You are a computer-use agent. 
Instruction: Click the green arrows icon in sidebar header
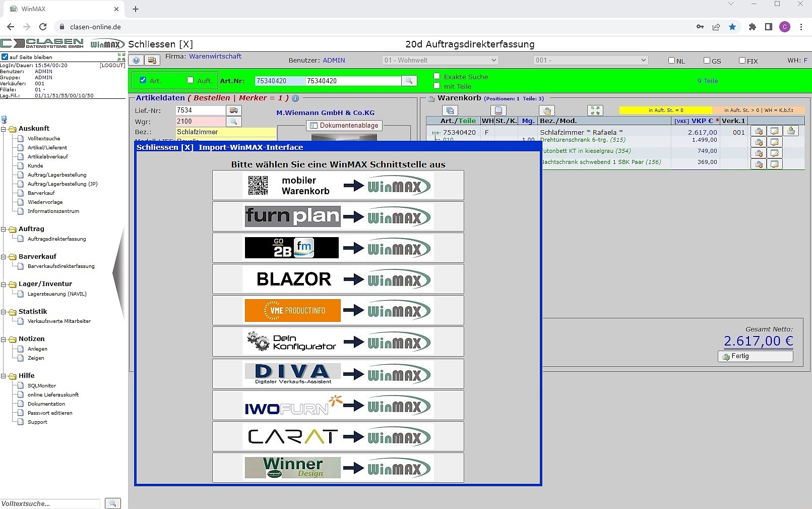coord(121,56)
